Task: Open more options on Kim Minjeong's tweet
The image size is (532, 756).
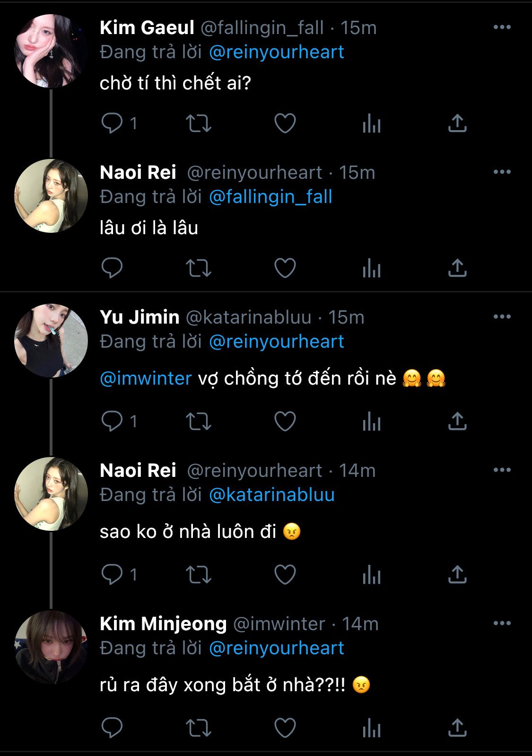Action: (x=502, y=624)
